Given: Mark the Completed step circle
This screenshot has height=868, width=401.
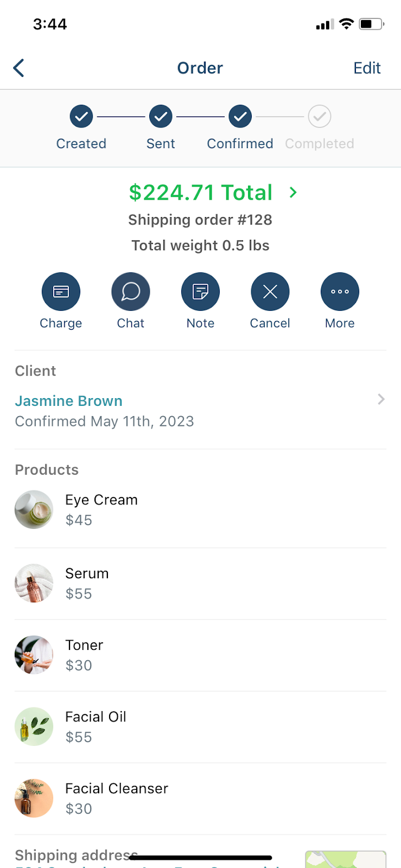Looking at the screenshot, I should 320,116.
